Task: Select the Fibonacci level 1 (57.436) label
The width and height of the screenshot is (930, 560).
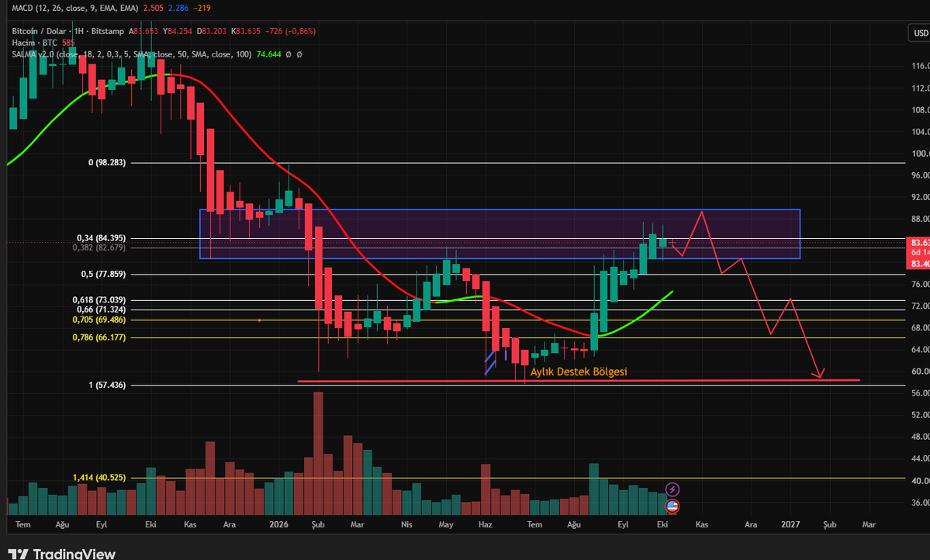Action: 107,385
